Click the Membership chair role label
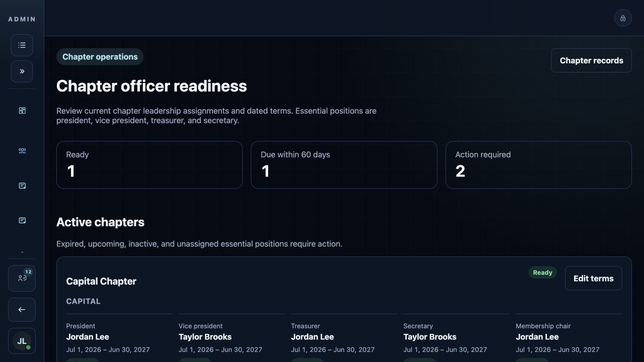The width and height of the screenshot is (644, 362). pos(543,326)
